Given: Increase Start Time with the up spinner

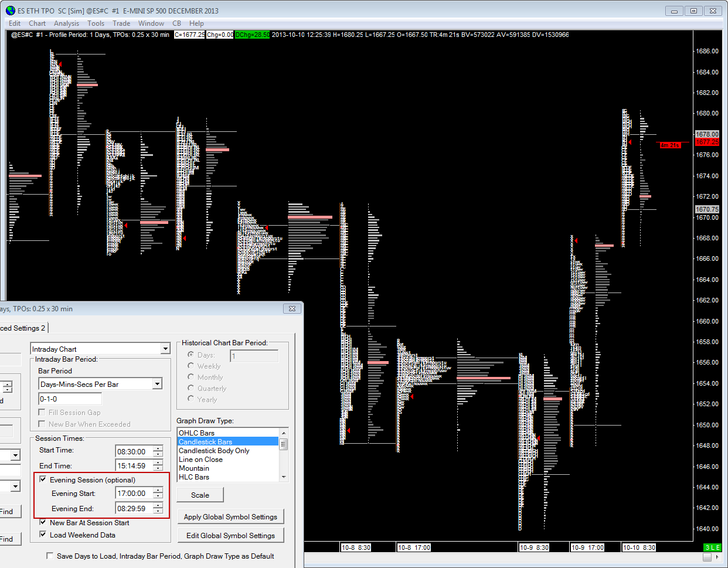Looking at the screenshot, I should 158,449.
